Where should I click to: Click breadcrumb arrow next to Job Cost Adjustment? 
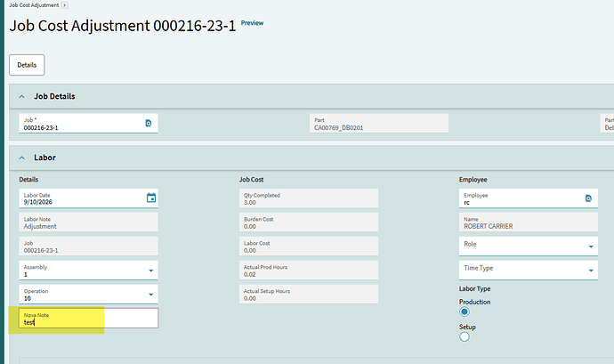[x=65, y=5]
